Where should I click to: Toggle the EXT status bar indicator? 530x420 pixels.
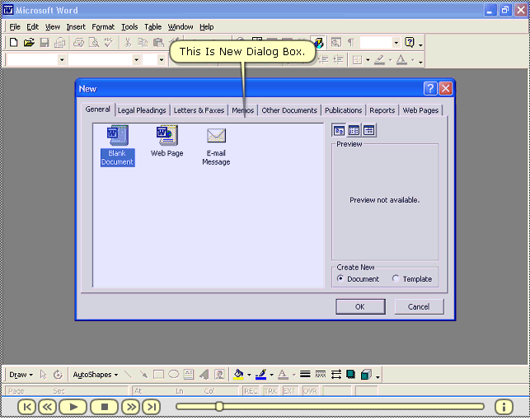coord(289,391)
